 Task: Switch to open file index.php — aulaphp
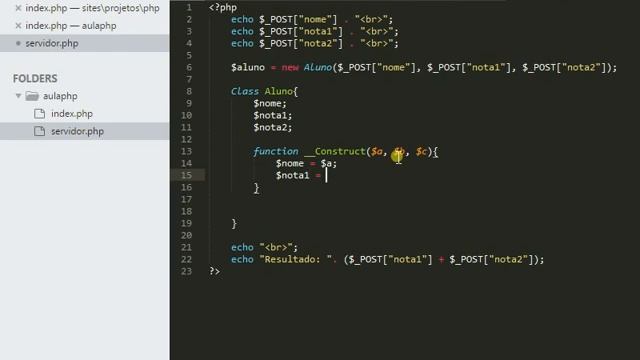coord(71,25)
